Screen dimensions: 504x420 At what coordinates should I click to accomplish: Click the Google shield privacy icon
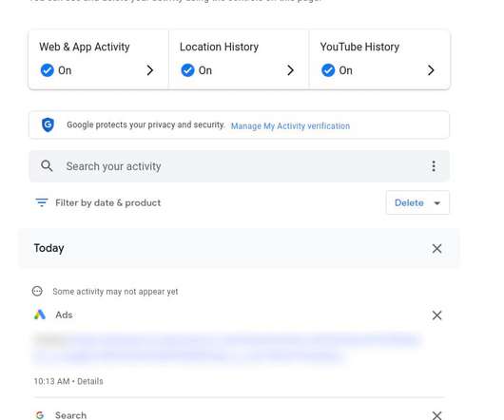[x=48, y=124]
